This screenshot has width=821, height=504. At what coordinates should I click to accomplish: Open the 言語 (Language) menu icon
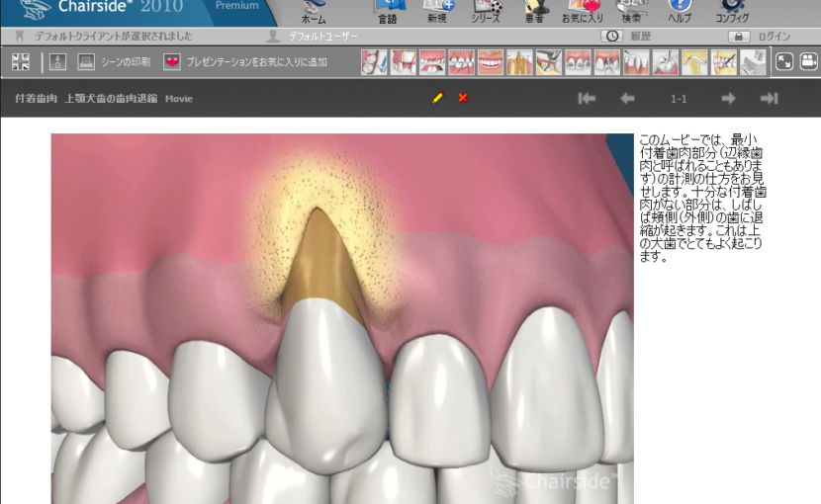point(388,11)
